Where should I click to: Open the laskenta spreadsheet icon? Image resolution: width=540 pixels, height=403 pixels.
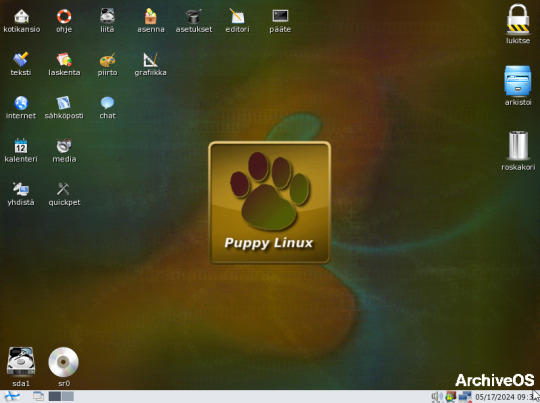point(64,60)
